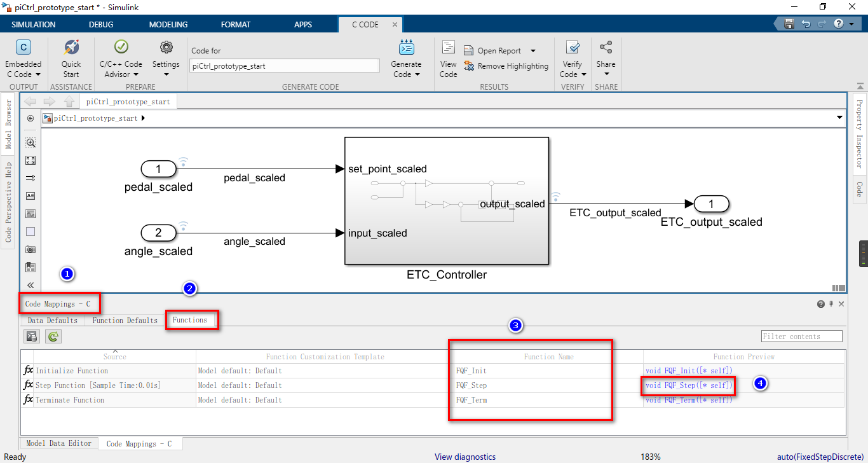This screenshot has height=463, width=868.
Task: Open the Verify Code tool
Action: [x=573, y=59]
